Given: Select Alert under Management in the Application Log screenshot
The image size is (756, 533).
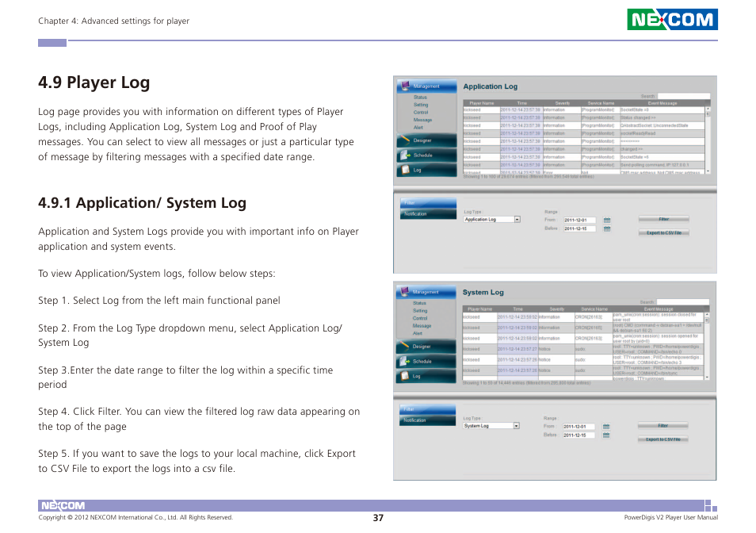Looking at the screenshot, I should [418, 128].
